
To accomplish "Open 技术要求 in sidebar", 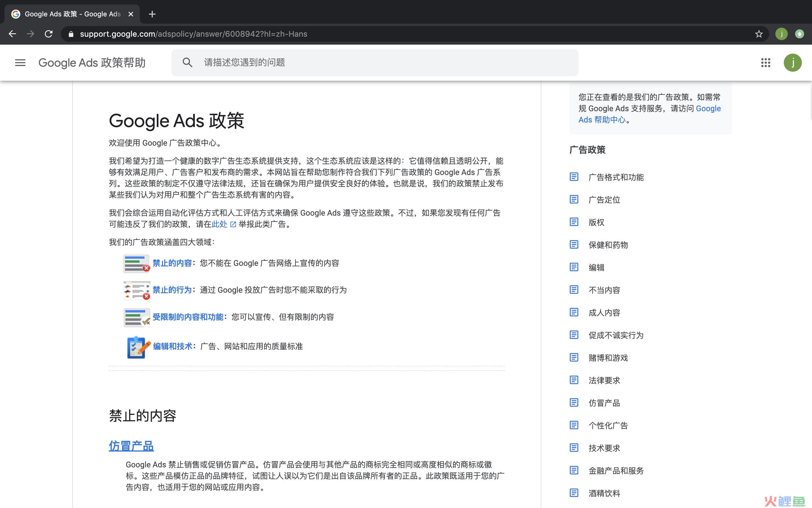I will click(x=604, y=448).
